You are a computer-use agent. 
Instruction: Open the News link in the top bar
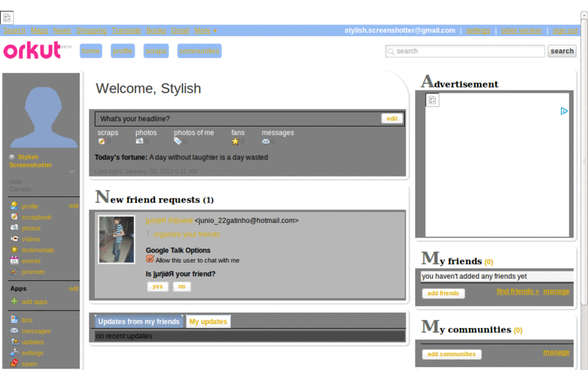click(x=62, y=30)
